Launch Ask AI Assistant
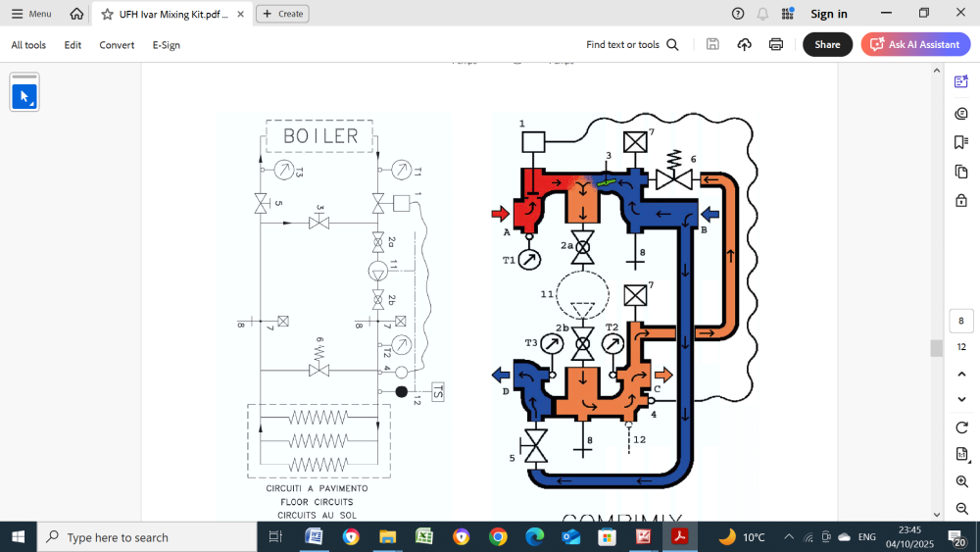This screenshot has width=980, height=552. (915, 44)
